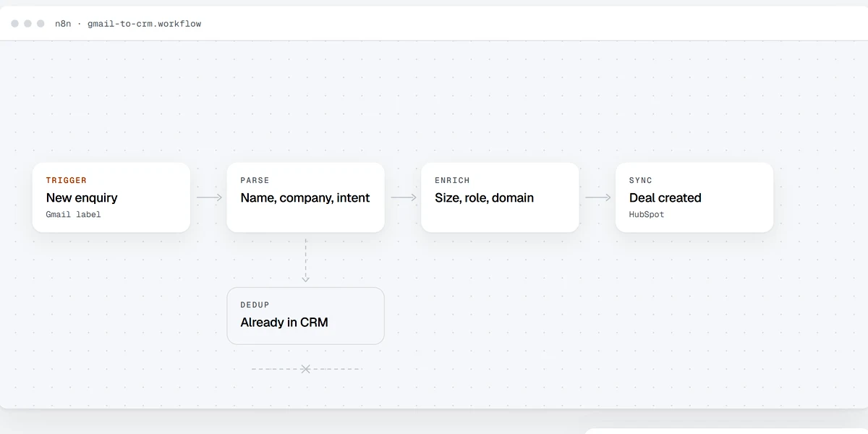The height and width of the screenshot is (434, 868).
Task: Select the New enquiry trigger node
Action: (111, 197)
